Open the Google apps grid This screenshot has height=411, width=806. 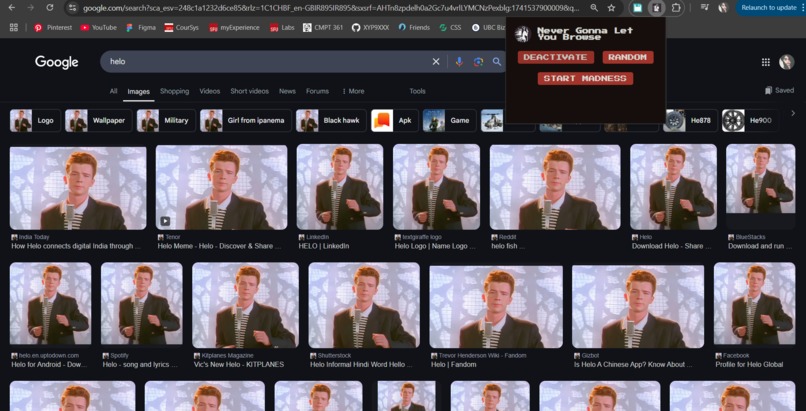click(x=766, y=62)
